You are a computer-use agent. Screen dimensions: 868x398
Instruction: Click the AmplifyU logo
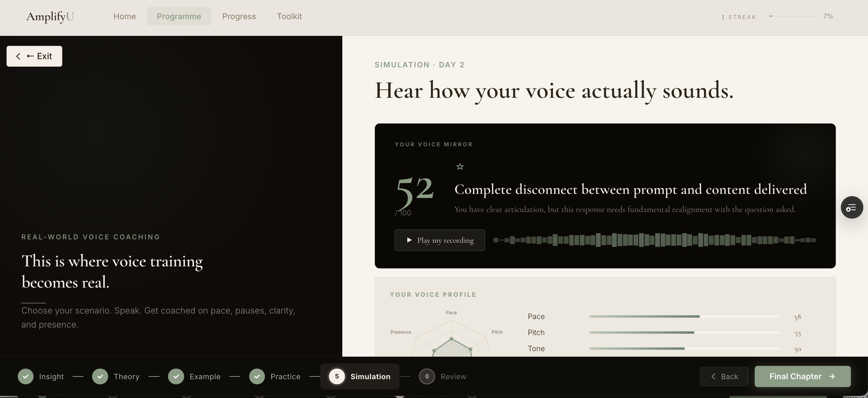coord(50,16)
